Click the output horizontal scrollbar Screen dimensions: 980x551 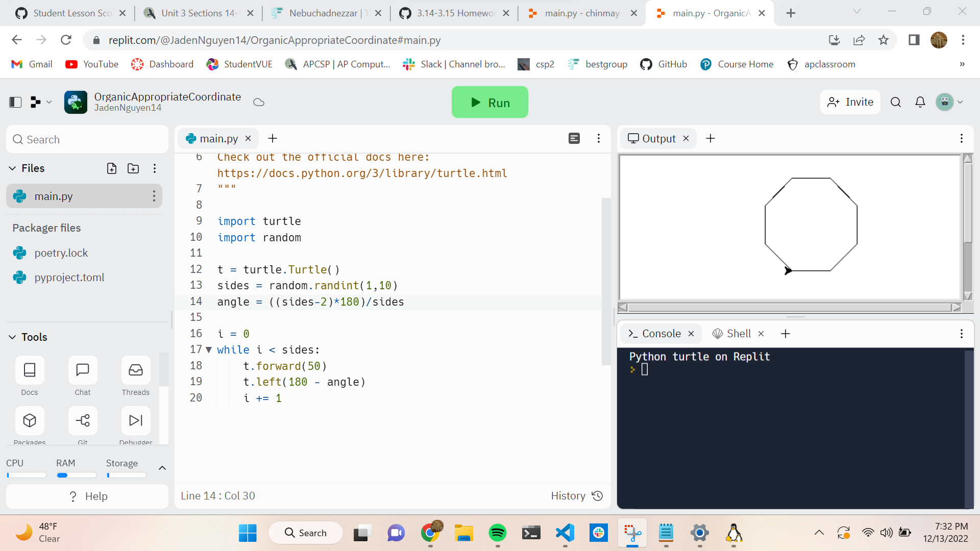(x=790, y=308)
